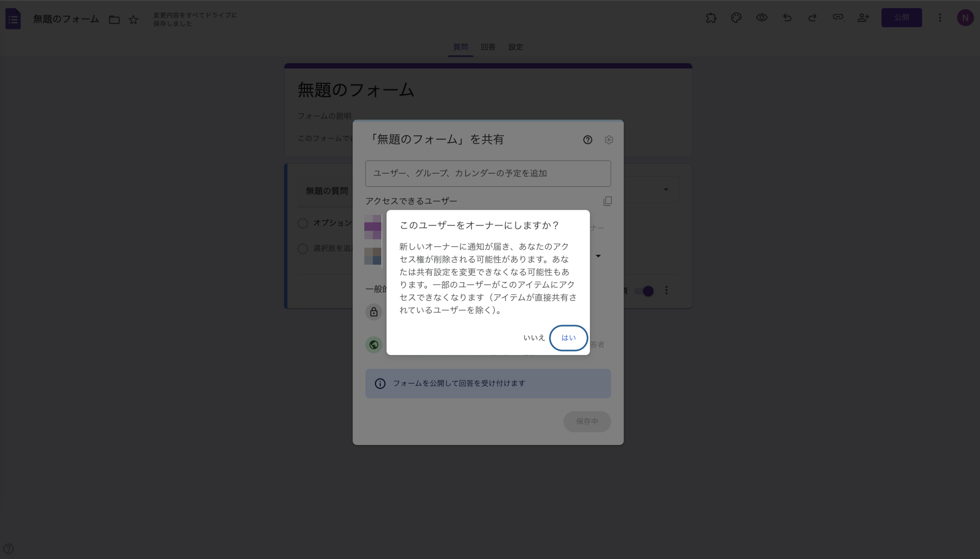This screenshot has width=980, height=559.
Task: Expand the question type dropdown arrow
Action: (665, 189)
